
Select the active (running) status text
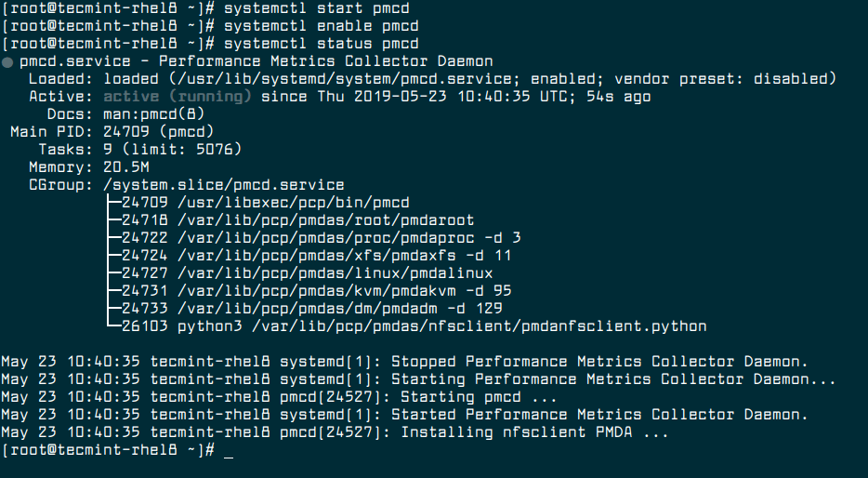178,97
